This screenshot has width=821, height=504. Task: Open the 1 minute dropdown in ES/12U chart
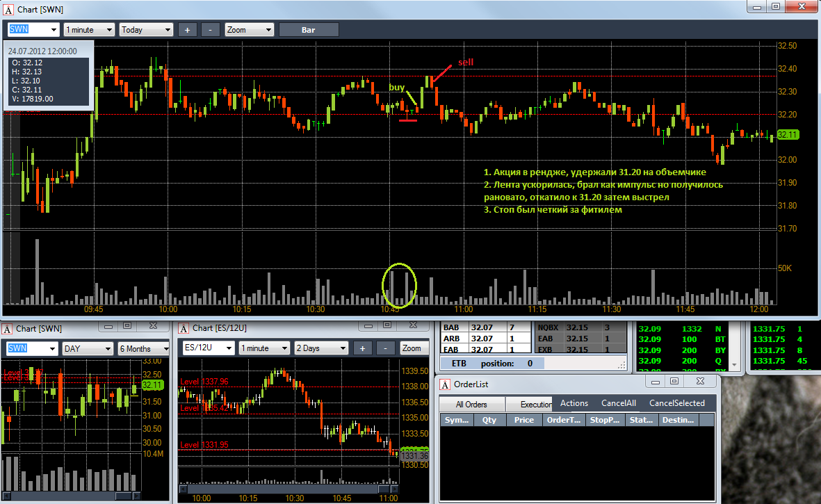click(x=264, y=348)
